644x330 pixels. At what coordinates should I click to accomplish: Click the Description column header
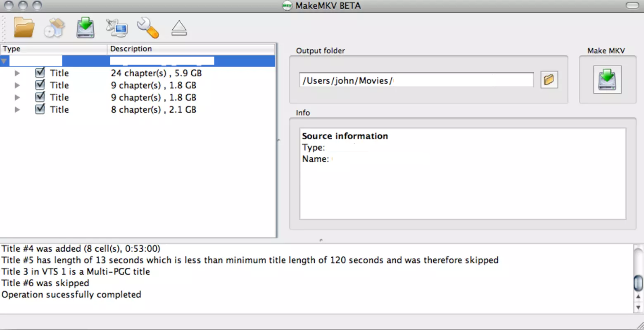click(x=191, y=49)
